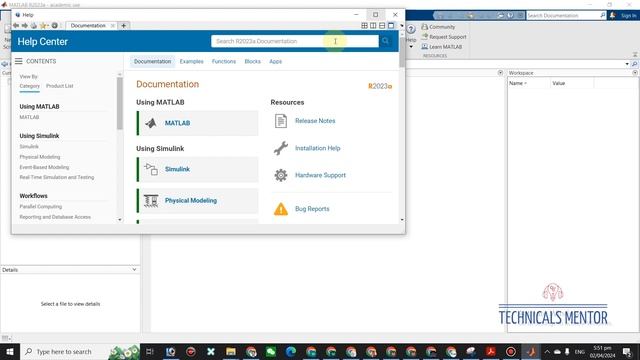Switch to the Functions tab

tap(224, 62)
